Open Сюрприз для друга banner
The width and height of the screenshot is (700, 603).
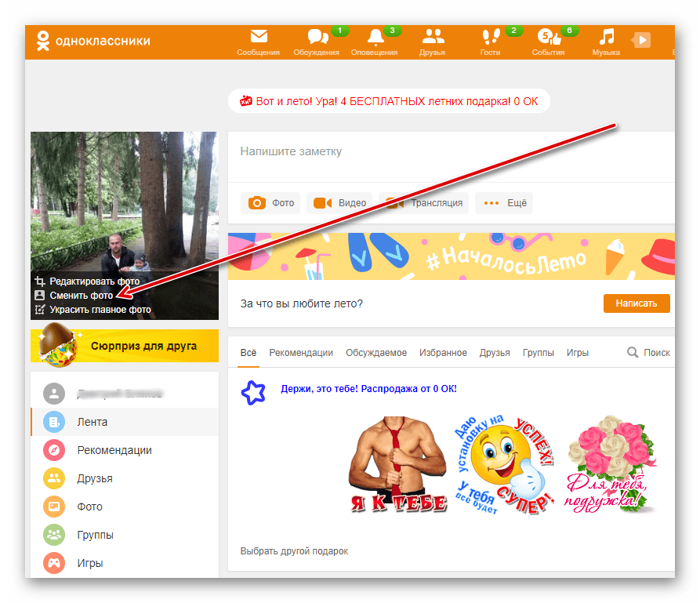tap(125, 346)
